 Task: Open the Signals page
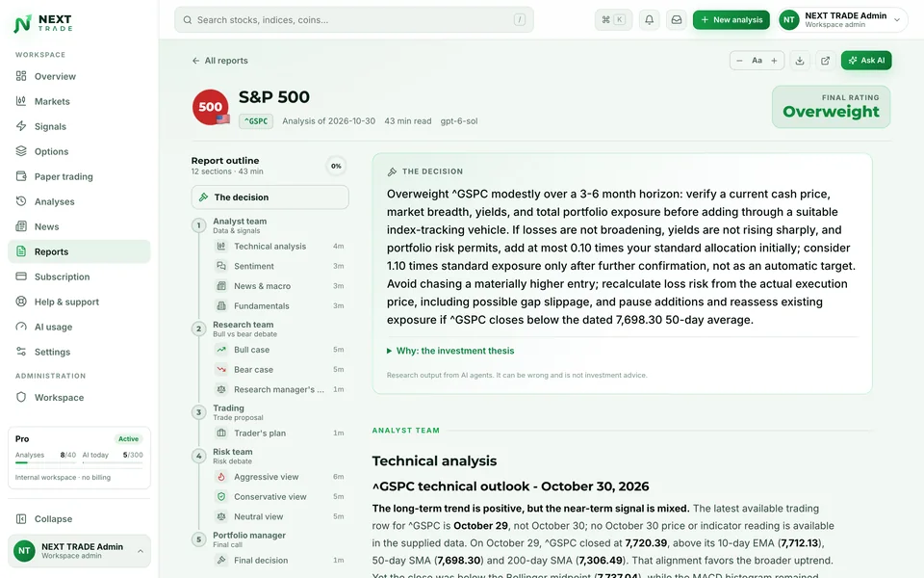(79, 126)
